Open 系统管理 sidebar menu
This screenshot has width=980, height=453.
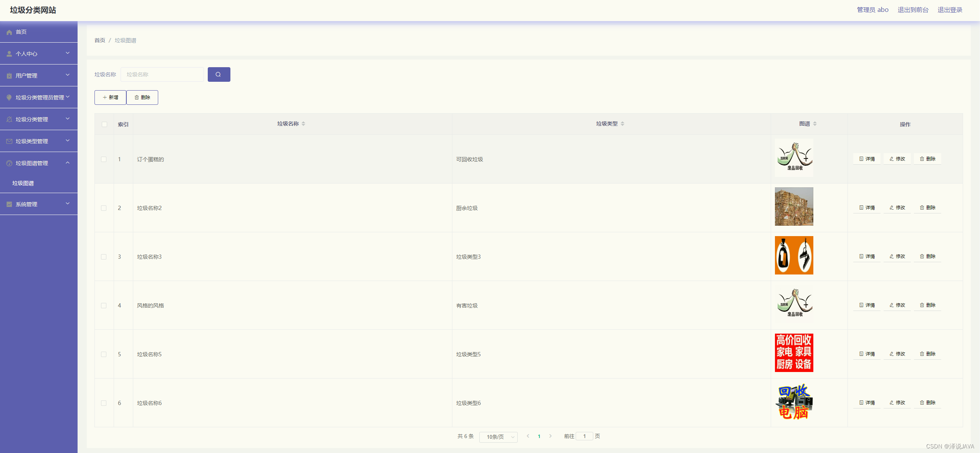38,204
